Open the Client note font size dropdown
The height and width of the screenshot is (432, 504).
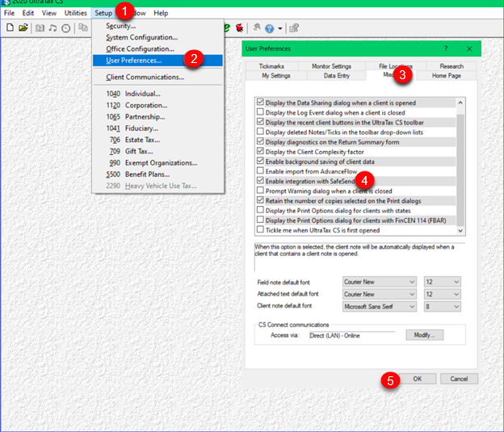[x=443, y=306]
